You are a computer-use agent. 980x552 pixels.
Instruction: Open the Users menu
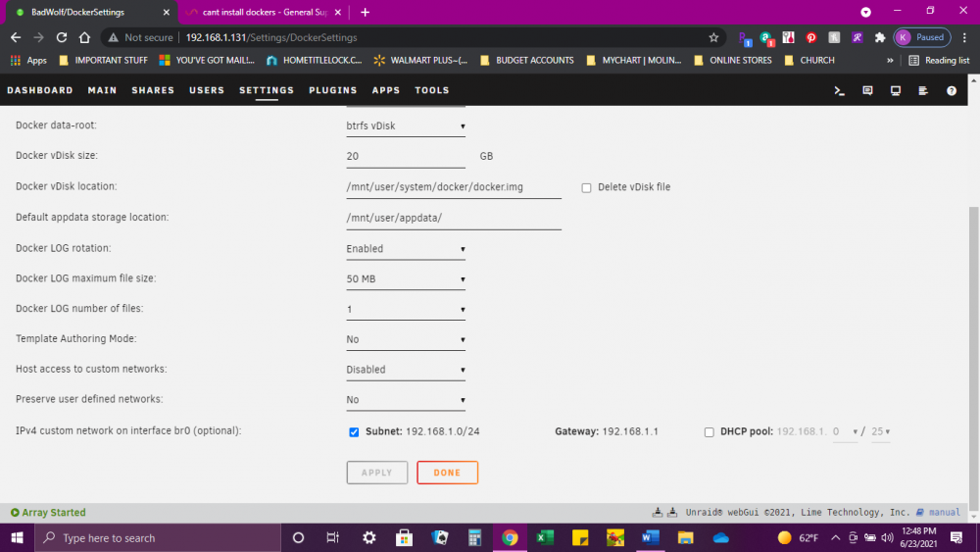point(207,90)
